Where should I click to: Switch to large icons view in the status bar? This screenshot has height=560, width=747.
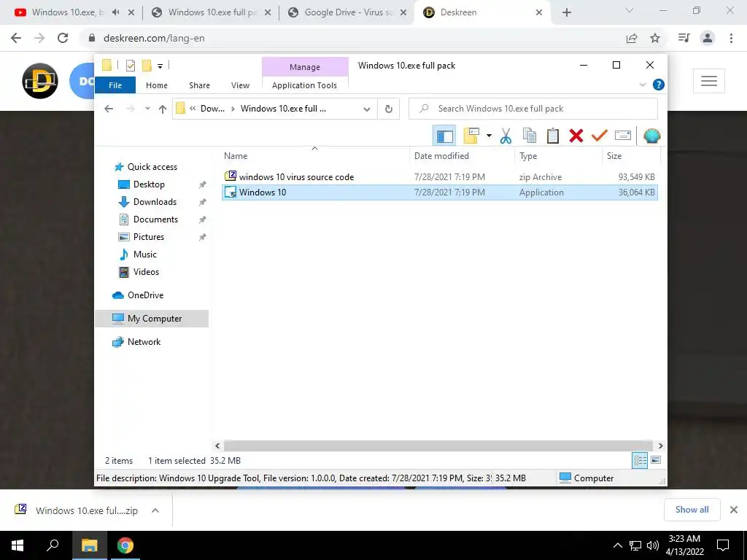coord(656,460)
